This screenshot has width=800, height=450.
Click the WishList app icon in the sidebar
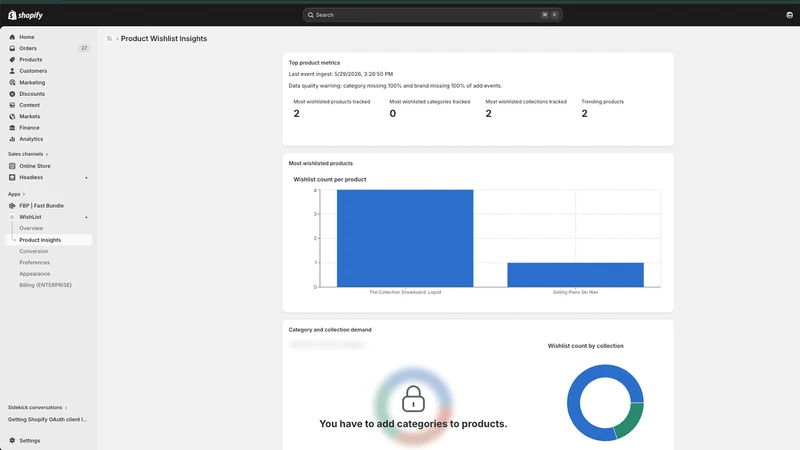12,217
